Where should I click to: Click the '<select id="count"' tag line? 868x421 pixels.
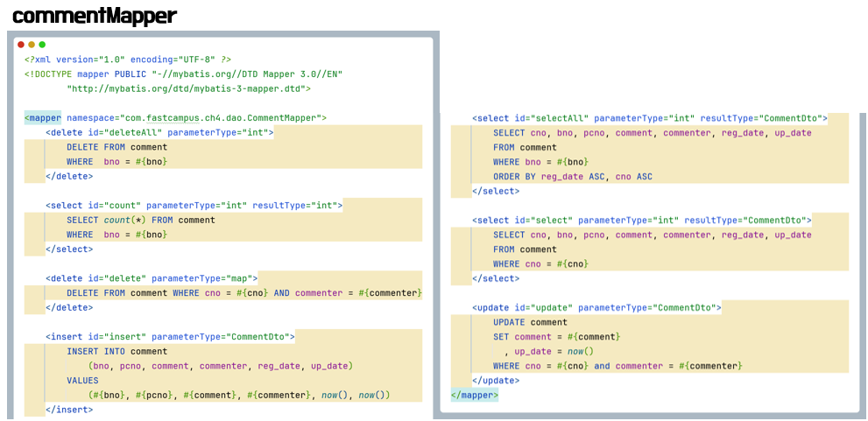click(x=194, y=205)
